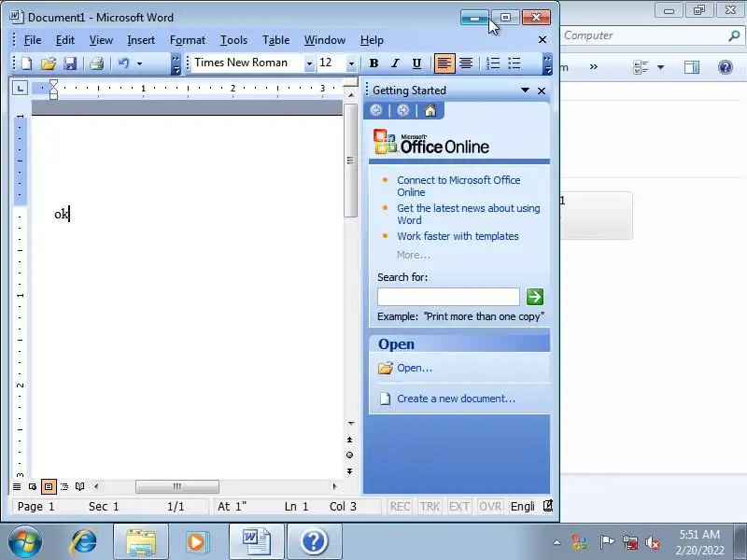The width and height of the screenshot is (747, 560).
Task: Click Get the latest news about using Word
Action: pyautogui.click(x=469, y=215)
